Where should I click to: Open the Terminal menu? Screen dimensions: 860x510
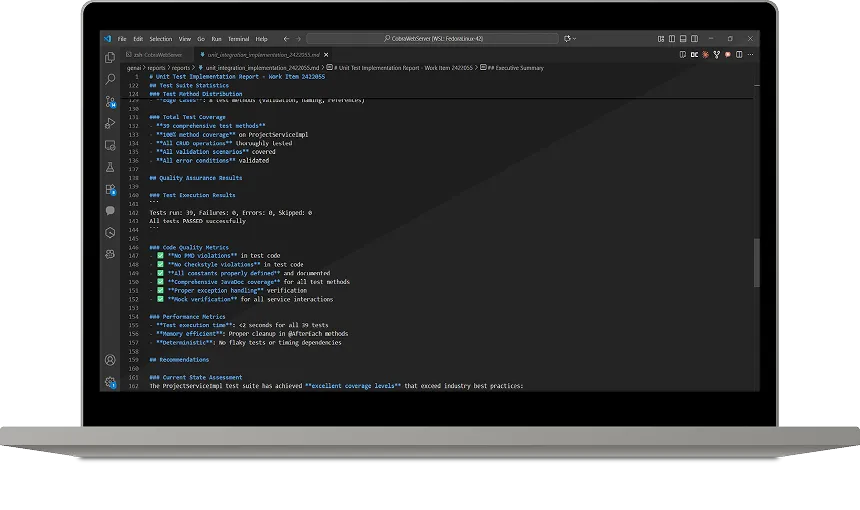[x=238, y=39]
